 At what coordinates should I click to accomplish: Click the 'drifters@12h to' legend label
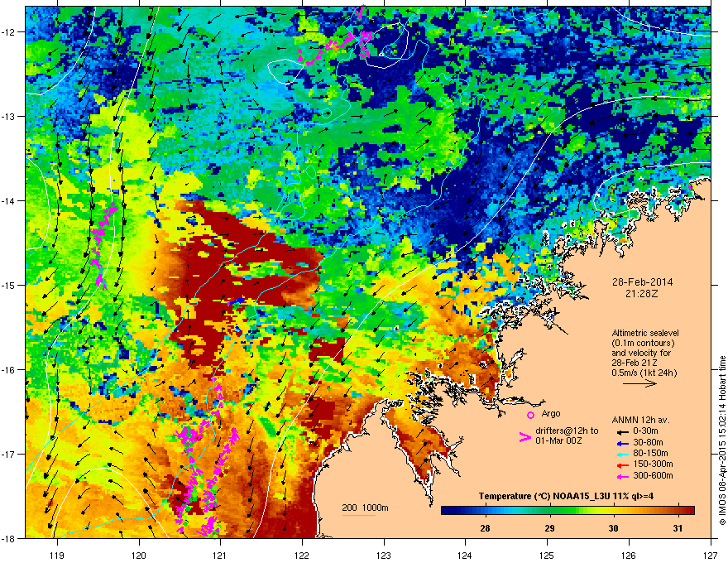(x=567, y=431)
